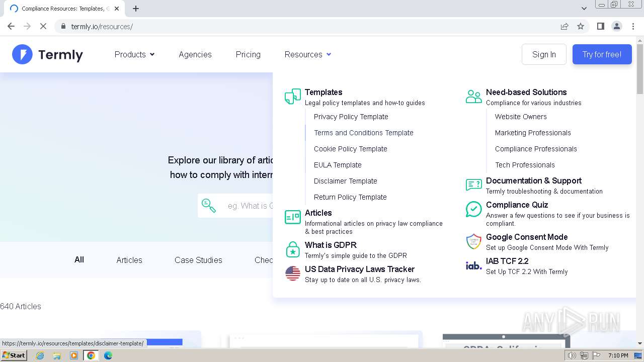Open Microsoft Edge from the taskbar
This screenshot has height=362, width=644.
coord(108,355)
